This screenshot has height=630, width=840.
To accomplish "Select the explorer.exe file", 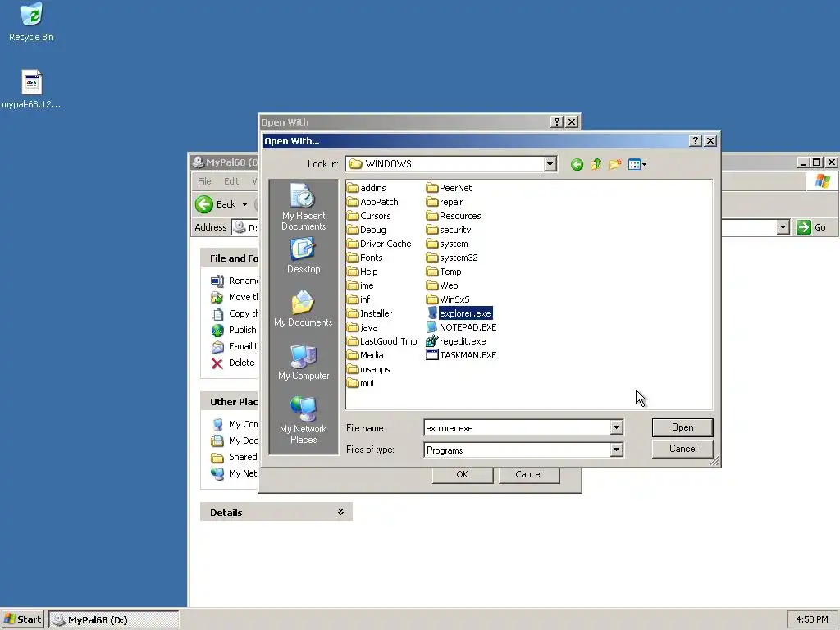I will [x=459, y=313].
